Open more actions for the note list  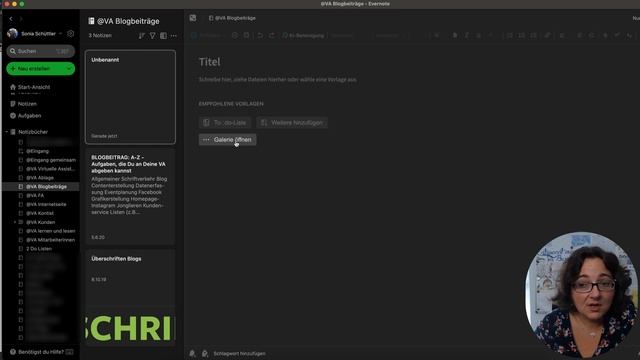point(174,36)
